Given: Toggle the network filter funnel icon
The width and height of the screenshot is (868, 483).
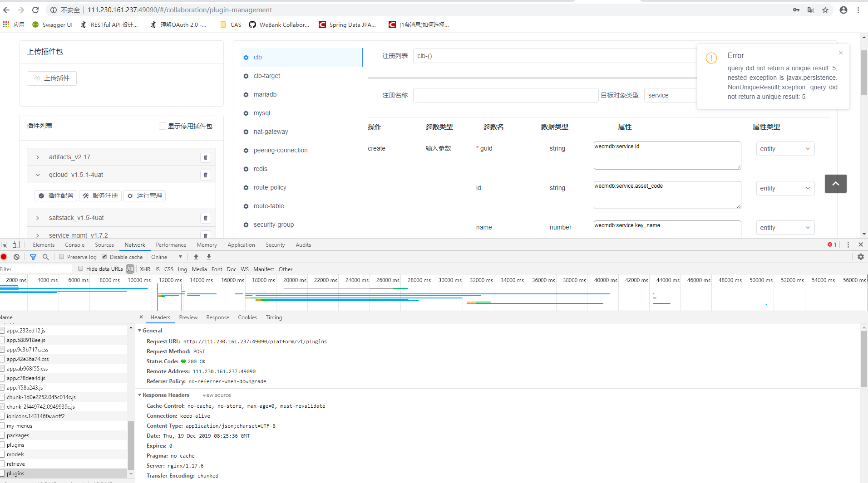Looking at the screenshot, I should pyautogui.click(x=33, y=257).
